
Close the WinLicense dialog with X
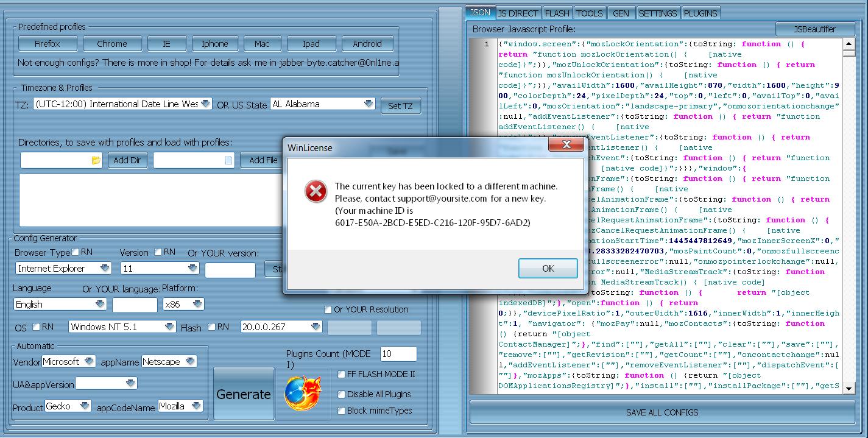(x=566, y=144)
